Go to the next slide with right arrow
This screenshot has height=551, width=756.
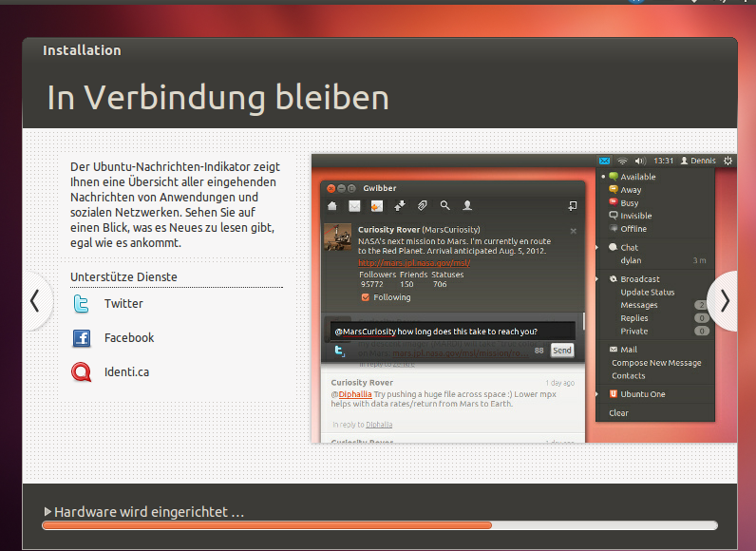pos(725,301)
